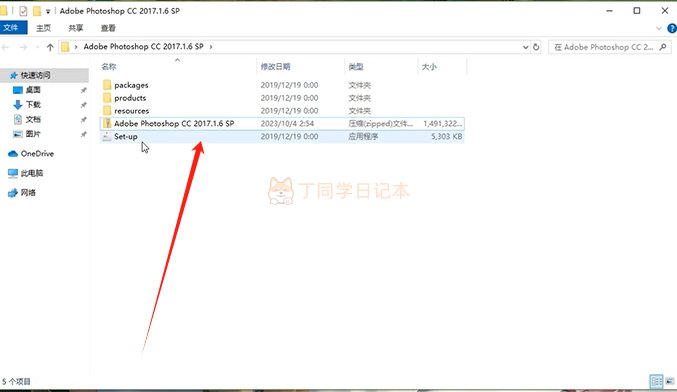Click the pin icon beside 文档

[x=83, y=120]
